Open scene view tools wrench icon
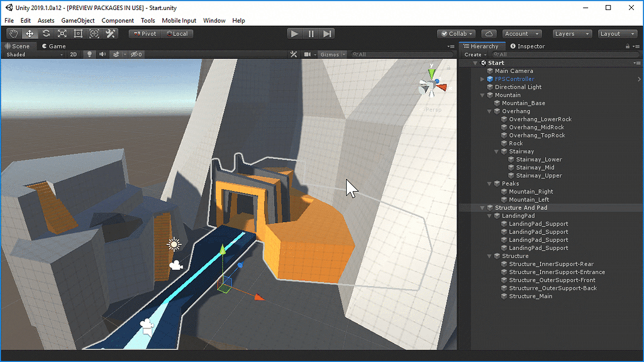Viewport: 644px width, 362px height. (x=293, y=54)
